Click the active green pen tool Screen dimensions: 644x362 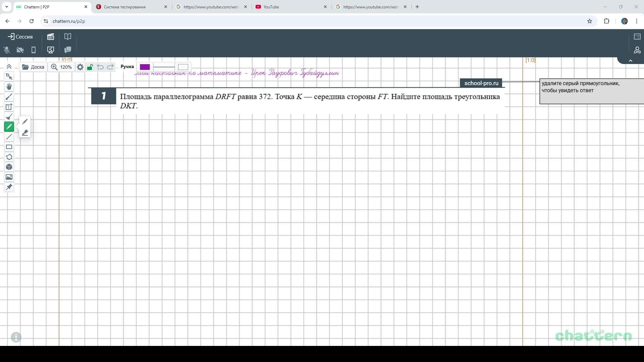coord(9,127)
